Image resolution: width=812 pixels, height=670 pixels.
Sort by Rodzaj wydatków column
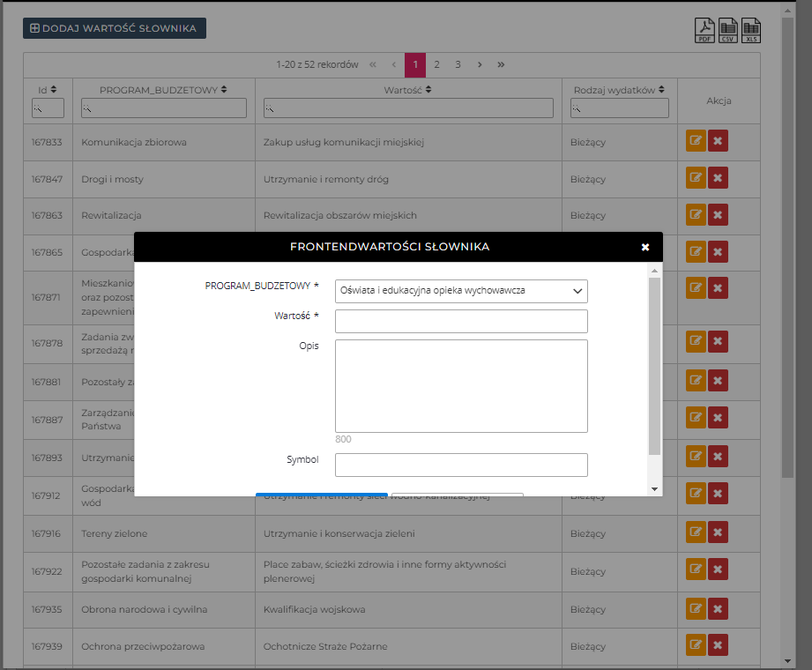pyautogui.click(x=619, y=90)
